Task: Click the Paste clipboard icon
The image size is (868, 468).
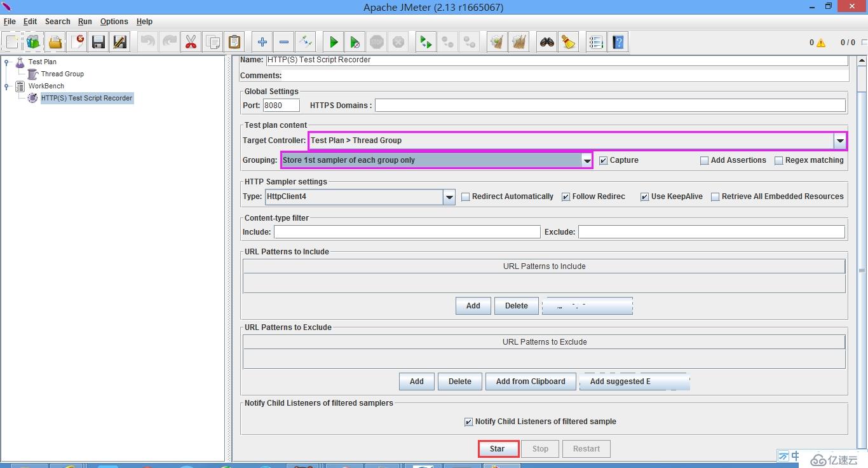Action: click(234, 43)
